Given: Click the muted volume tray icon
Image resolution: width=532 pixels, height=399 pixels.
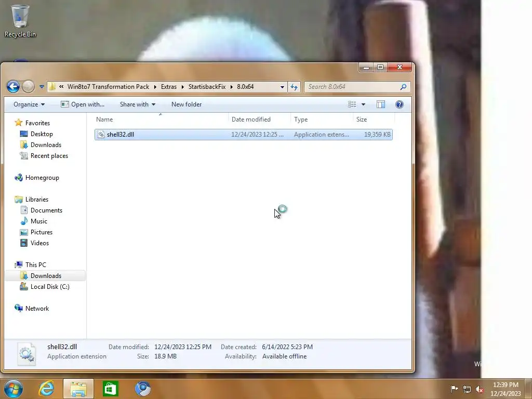Looking at the screenshot, I should 480,389.
